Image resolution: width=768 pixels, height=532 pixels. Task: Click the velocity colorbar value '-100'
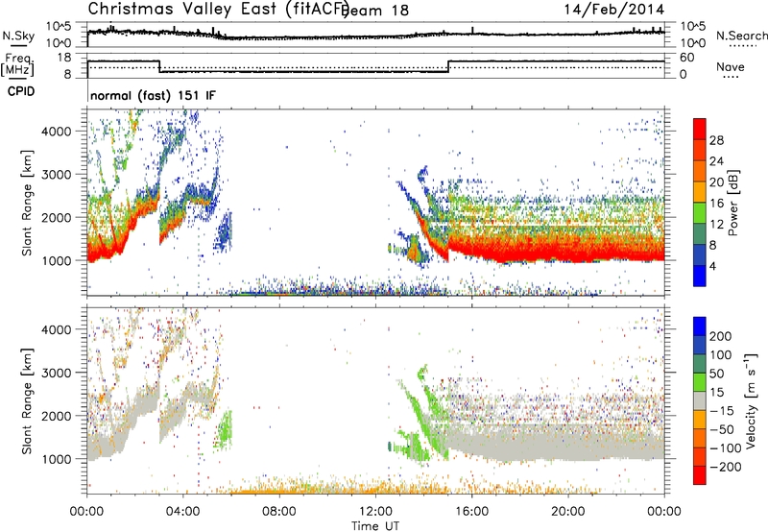coord(726,448)
